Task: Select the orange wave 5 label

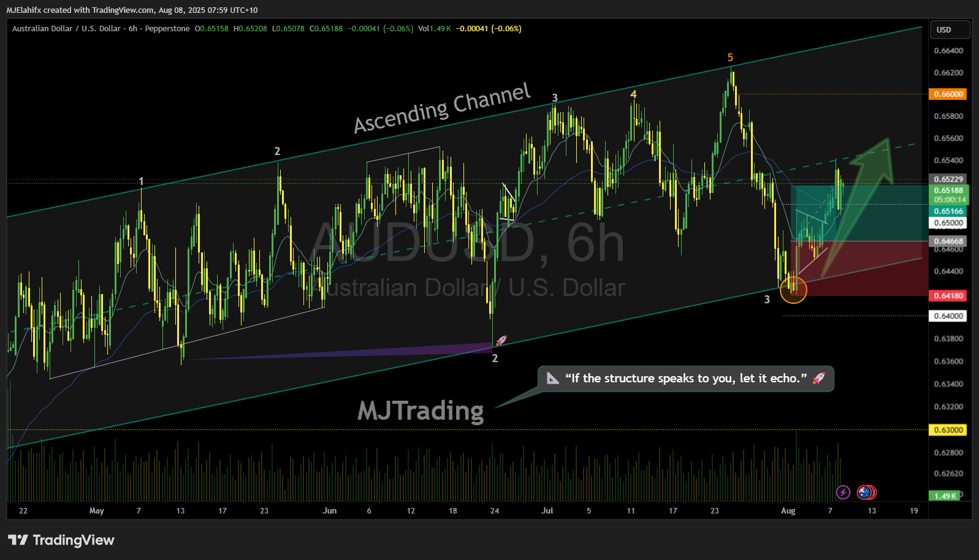Action: click(x=730, y=58)
